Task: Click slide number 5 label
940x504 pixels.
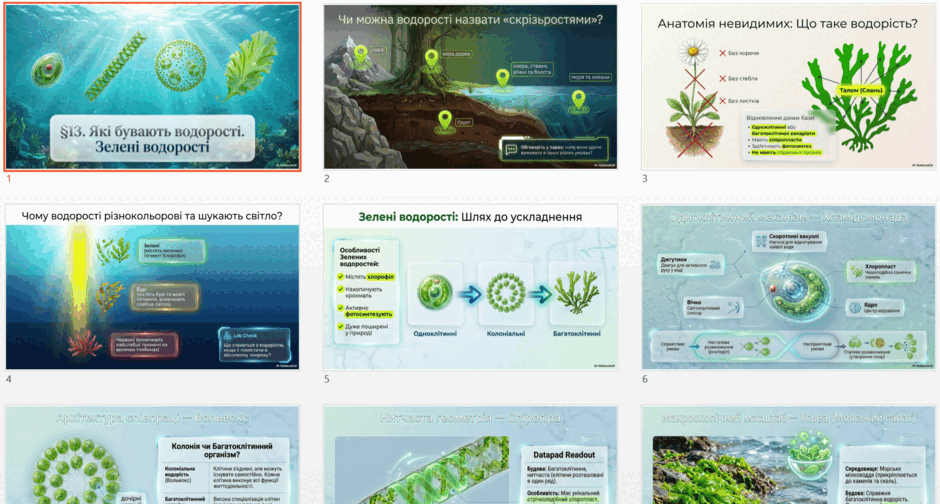Action: pos(327,379)
